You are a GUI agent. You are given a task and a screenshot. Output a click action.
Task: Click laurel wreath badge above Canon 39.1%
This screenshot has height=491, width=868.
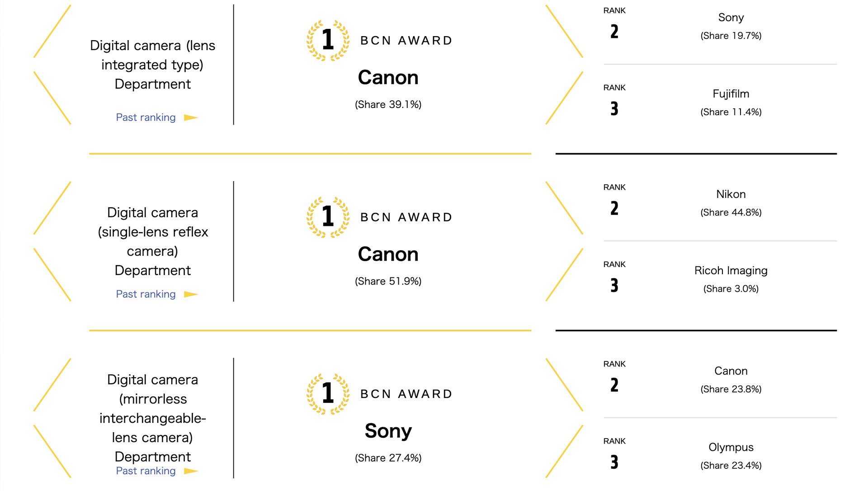pyautogui.click(x=328, y=40)
